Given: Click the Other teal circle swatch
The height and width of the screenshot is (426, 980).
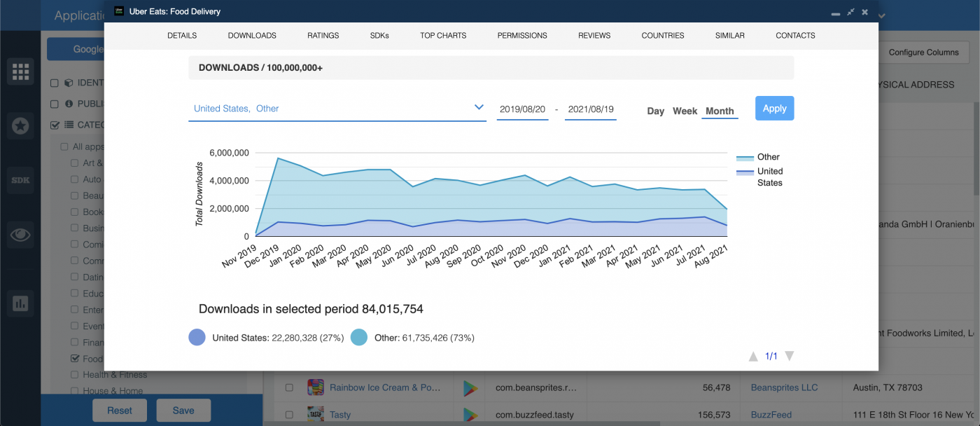Looking at the screenshot, I should [x=359, y=337].
